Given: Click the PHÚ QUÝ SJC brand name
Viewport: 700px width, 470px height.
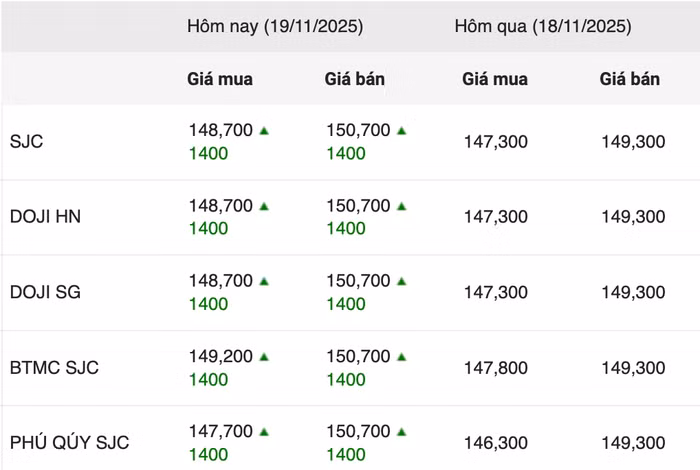Looking at the screenshot, I should [x=69, y=443].
